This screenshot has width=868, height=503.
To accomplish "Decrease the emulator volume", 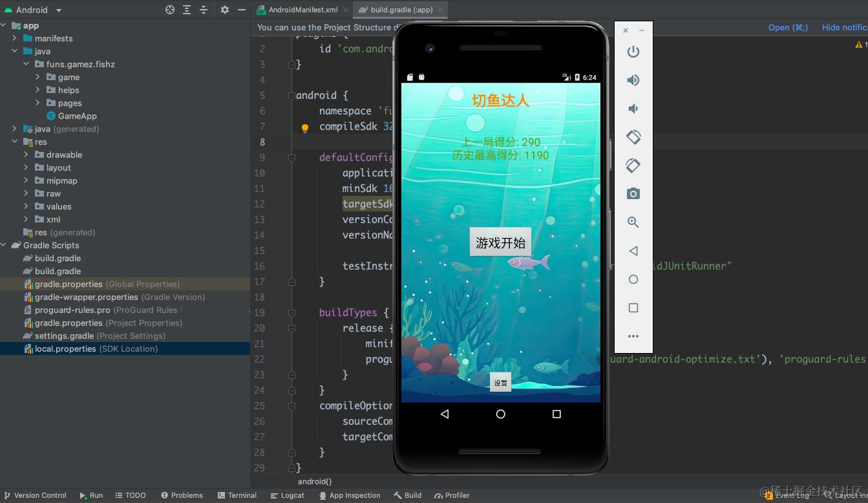I will coord(633,109).
